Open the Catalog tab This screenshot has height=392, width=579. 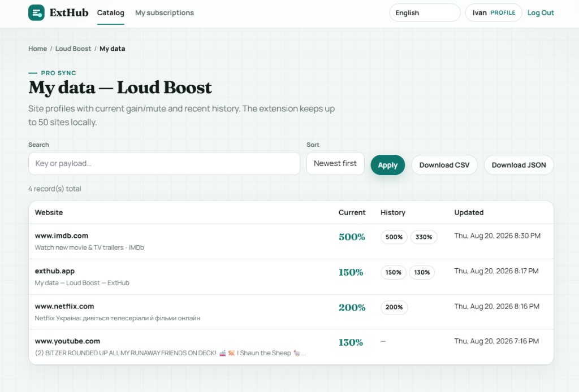point(110,13)
